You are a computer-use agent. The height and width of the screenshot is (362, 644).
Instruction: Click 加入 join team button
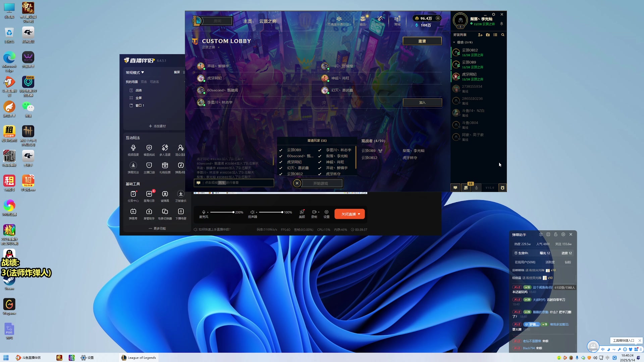point(422,103)
